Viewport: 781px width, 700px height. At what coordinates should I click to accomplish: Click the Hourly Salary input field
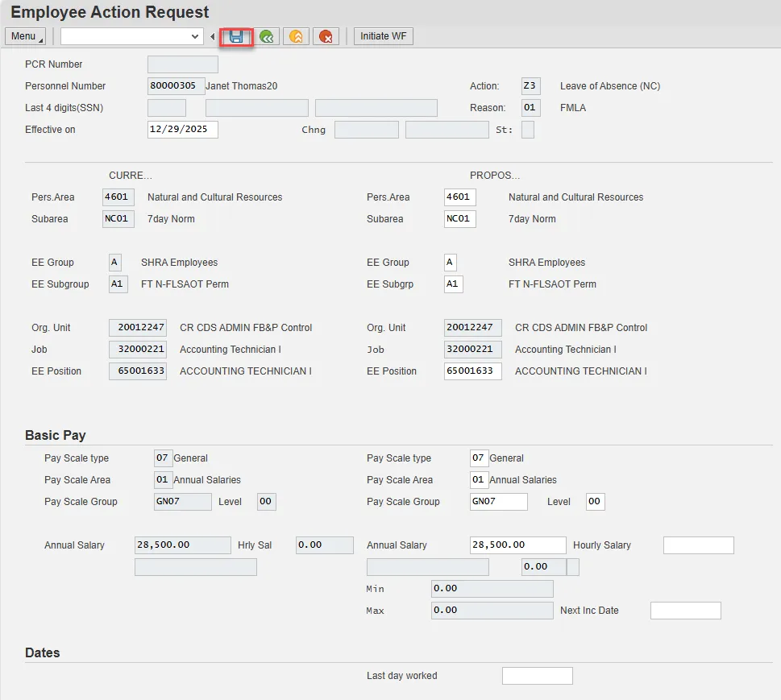click(698, 545)
